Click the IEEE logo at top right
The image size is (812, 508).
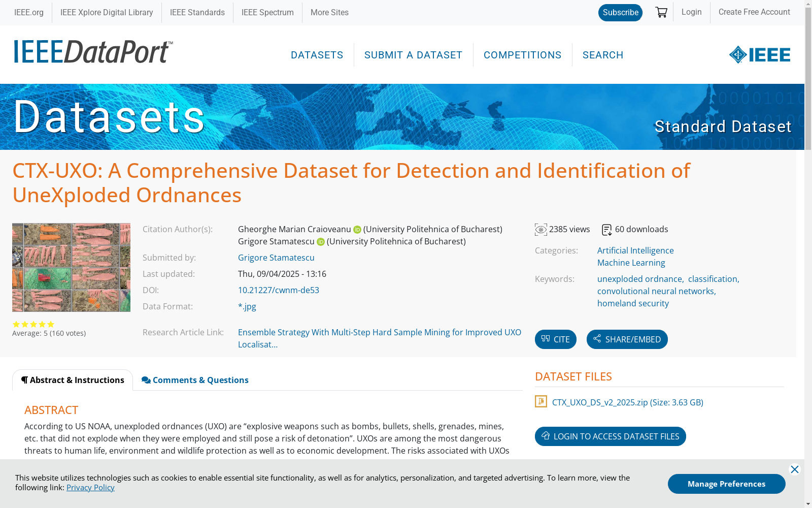click(760, 55)
